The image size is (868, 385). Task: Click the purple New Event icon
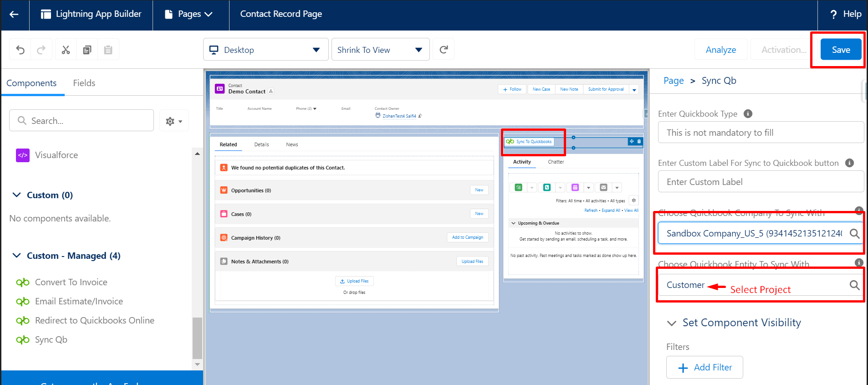[x=575, y=187]
